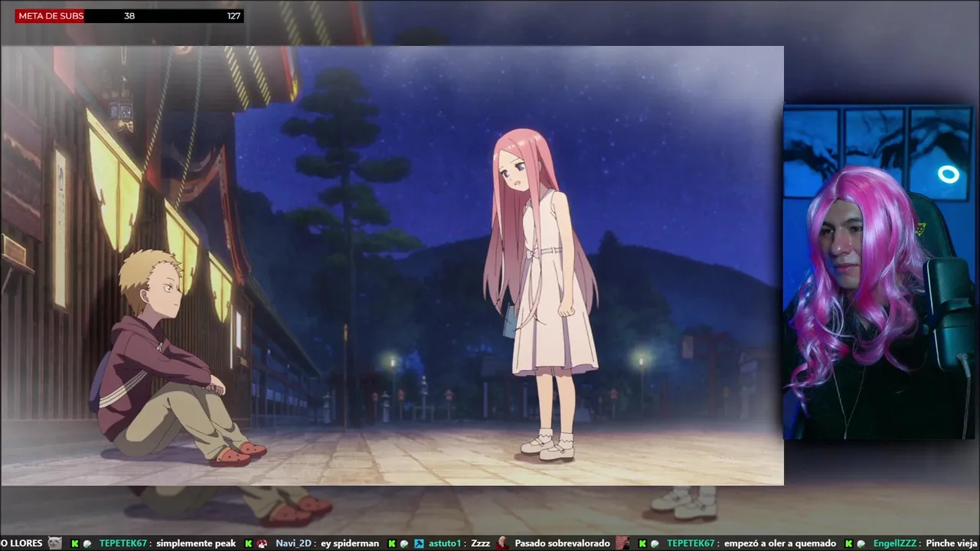Open Navi_2D username in chat ticker

tap(293, 543)
